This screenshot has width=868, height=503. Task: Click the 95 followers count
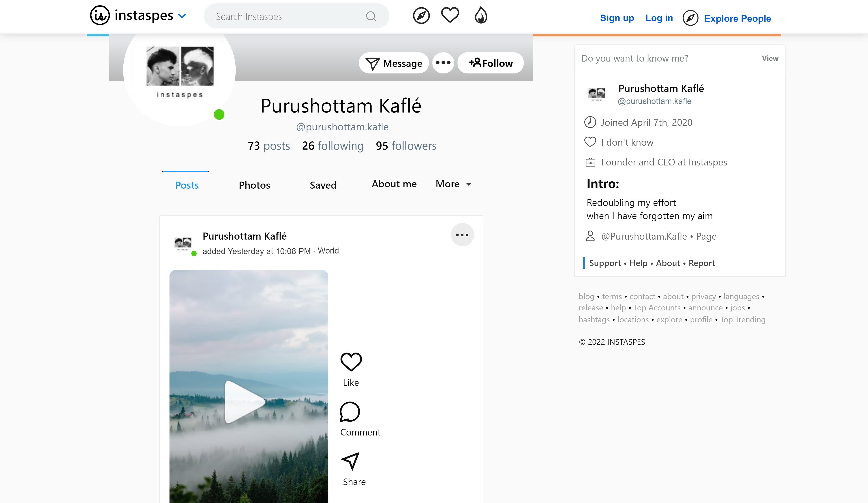(x=406, y=146)
